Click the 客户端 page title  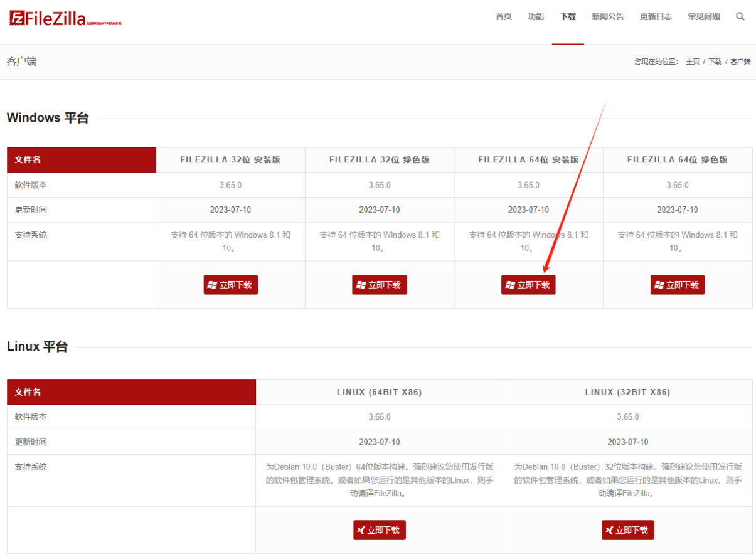tap(21, 61)
